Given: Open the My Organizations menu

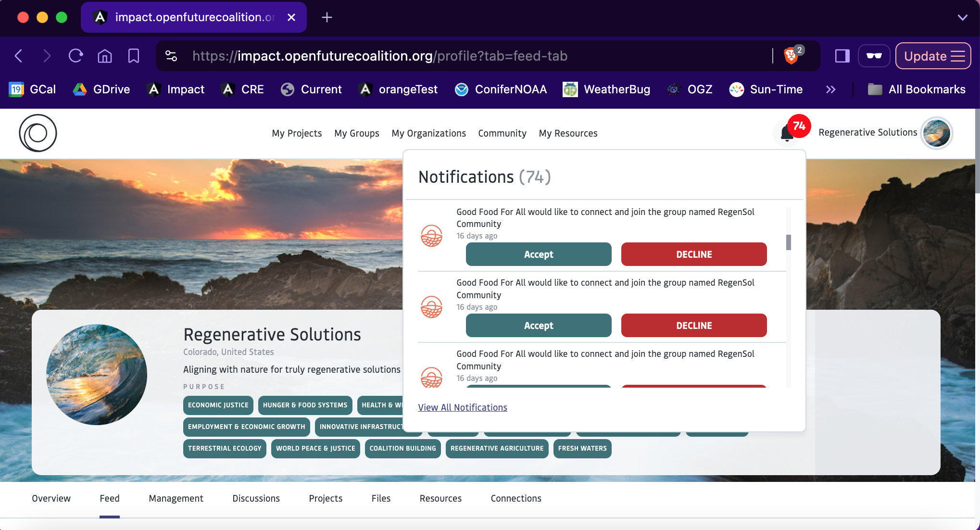Looking at the screenshot, I should [x=428, y=133].
